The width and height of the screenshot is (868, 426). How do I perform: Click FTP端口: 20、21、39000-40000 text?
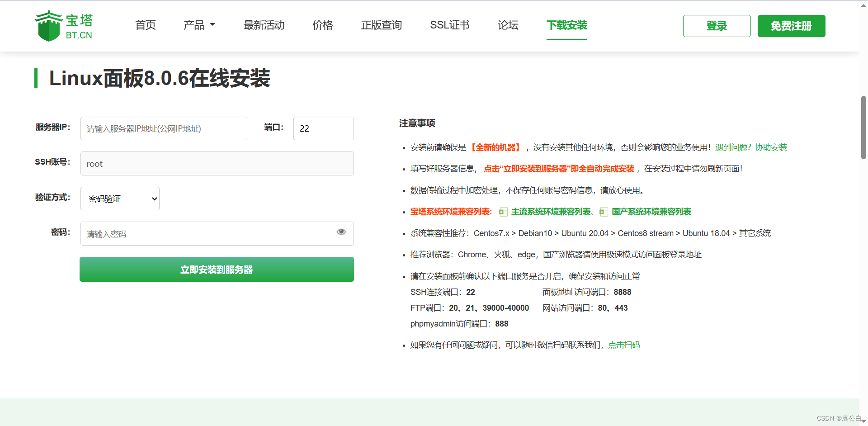[x=470, y=308]
